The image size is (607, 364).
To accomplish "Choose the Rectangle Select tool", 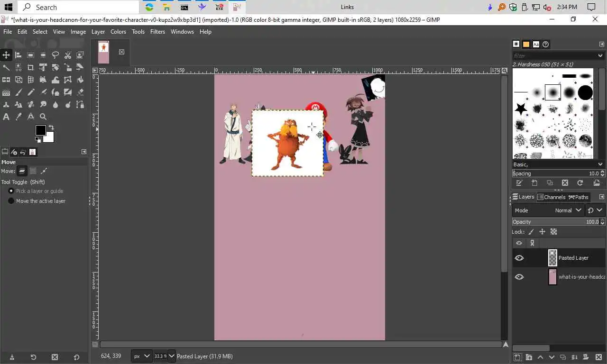I will tap(31, 55).
